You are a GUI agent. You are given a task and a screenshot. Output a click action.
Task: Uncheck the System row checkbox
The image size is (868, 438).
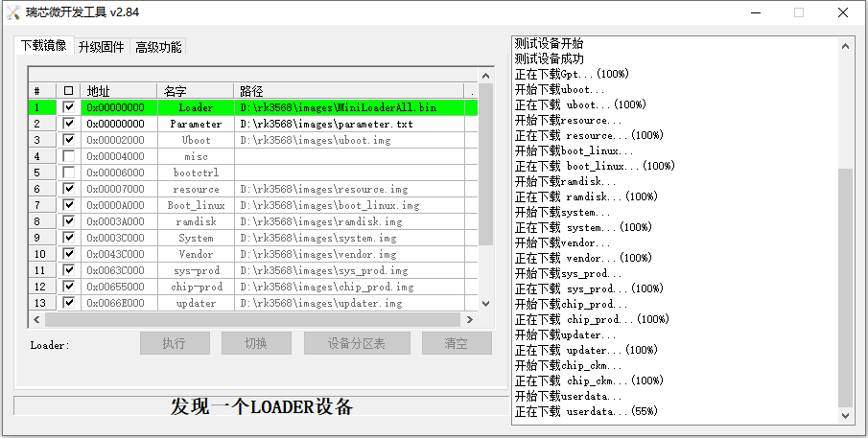69,238
